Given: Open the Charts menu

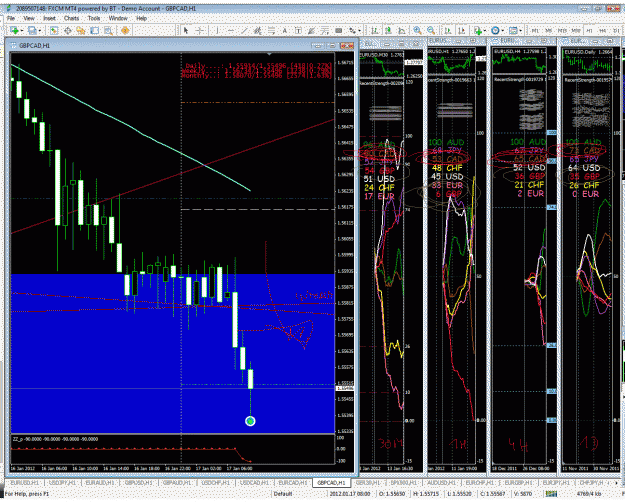Looking at the screenshot, I should [71, 18].
